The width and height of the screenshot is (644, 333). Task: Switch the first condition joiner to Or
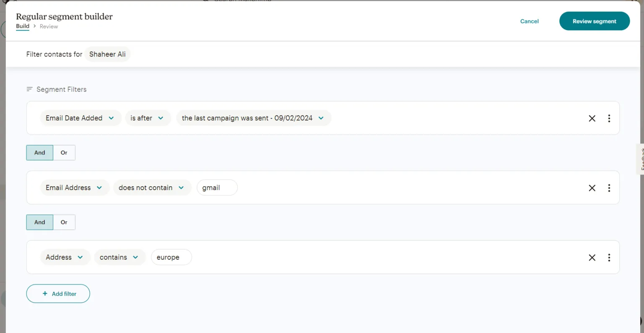pos(64,153)
